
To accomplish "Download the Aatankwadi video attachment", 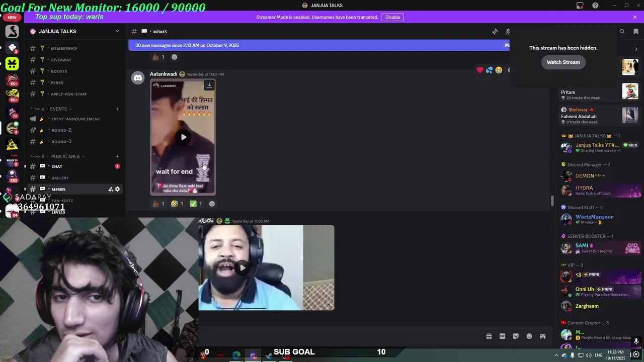I will 209,85.
